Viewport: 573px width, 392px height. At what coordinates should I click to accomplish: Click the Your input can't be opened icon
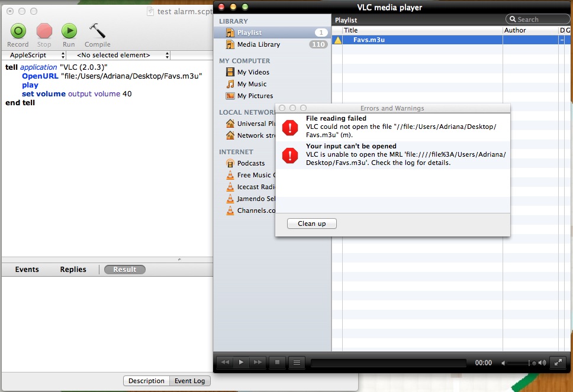tap(290, 156)
